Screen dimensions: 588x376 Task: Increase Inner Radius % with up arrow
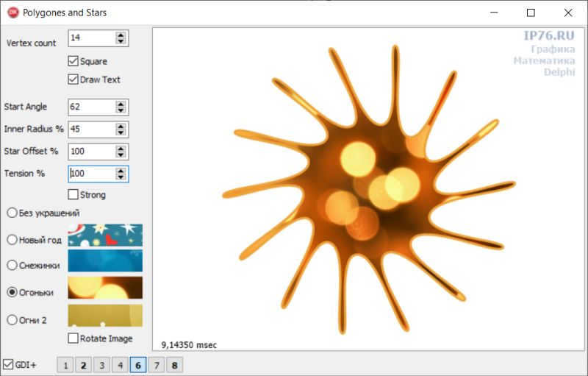point(121,126)
